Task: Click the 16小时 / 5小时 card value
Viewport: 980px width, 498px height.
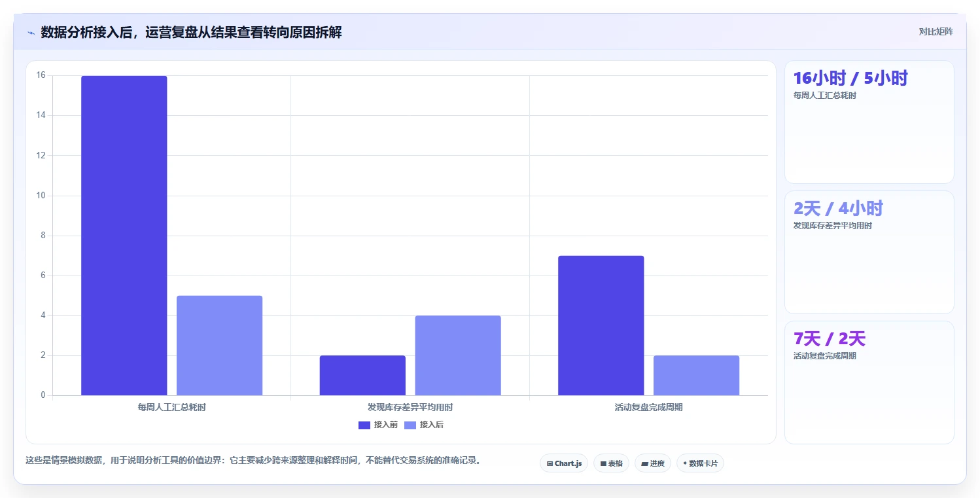Action: [x=850, y=78]
